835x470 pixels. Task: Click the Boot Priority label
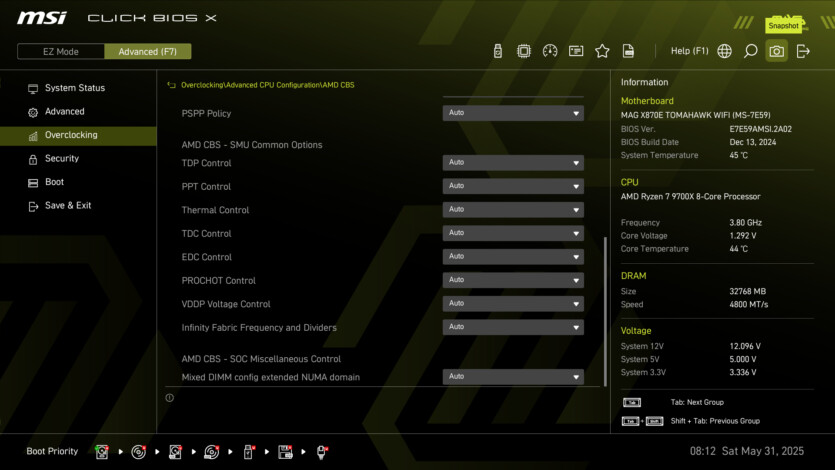(x=52, y=451)
